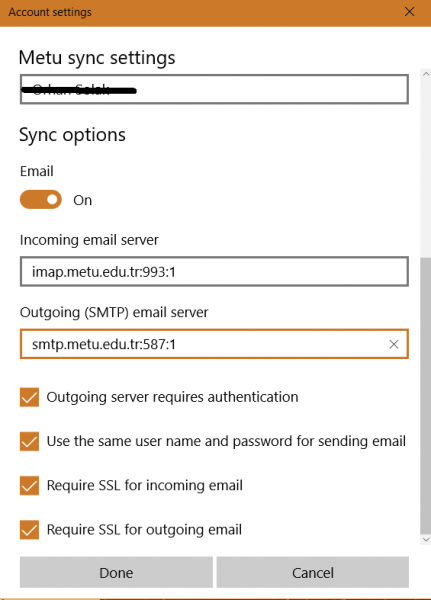The height and width of the screenshot is (600, 431).
Task: Click the Outgoing (SMTP) email server label
Action: coord(114,313)
